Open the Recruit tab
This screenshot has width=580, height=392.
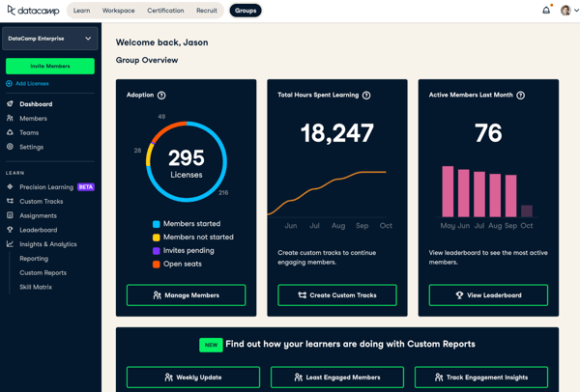(x=207, y=11)
